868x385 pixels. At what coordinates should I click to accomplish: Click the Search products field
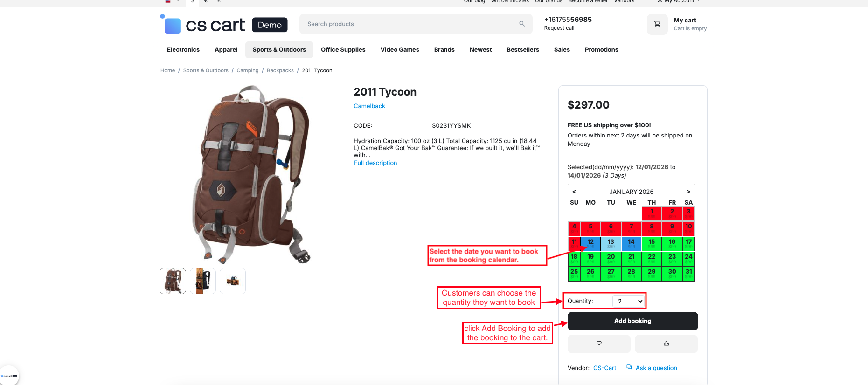click(410, 24)
